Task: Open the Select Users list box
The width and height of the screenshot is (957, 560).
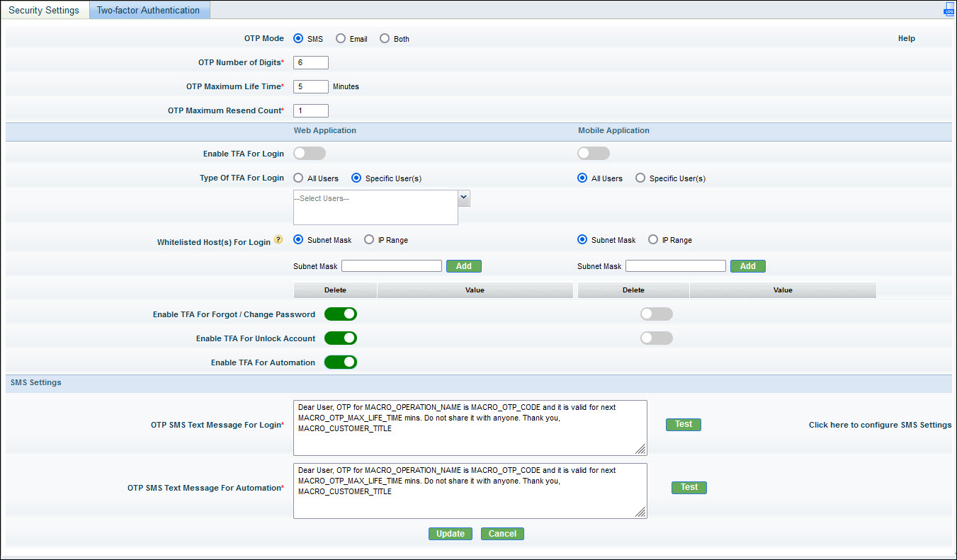Action: click(x=375, y=207)
